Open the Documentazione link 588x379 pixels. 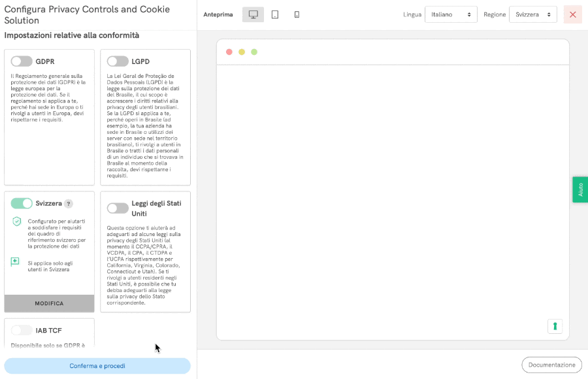click(x=551, y=365)
